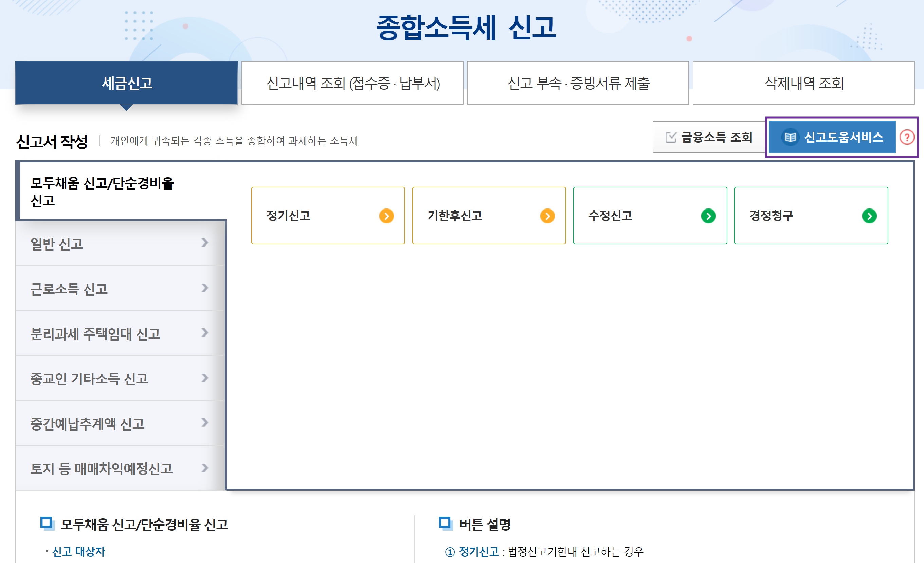Click the 신고 대상자 link
The image size is (924, 563).
[79, 551]
